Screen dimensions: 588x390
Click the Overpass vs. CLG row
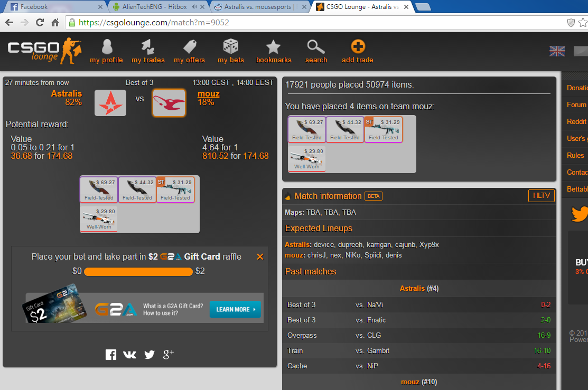(419, 335)
